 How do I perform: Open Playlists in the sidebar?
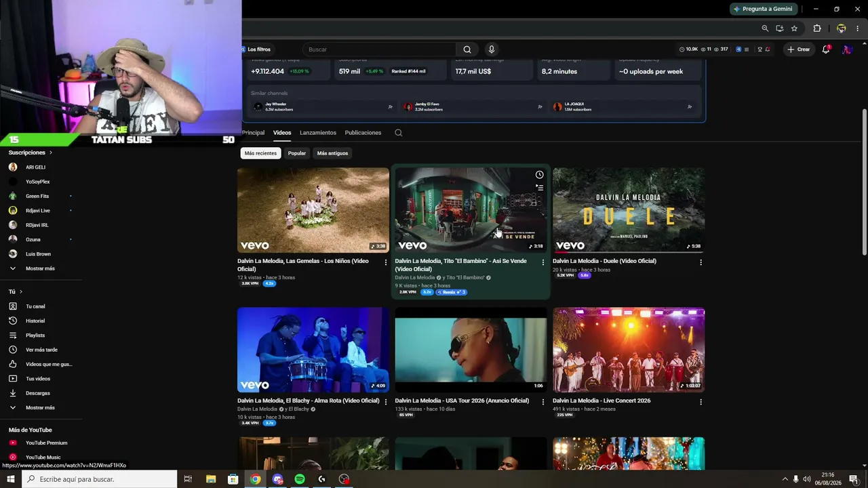click(x=27, y=335)
